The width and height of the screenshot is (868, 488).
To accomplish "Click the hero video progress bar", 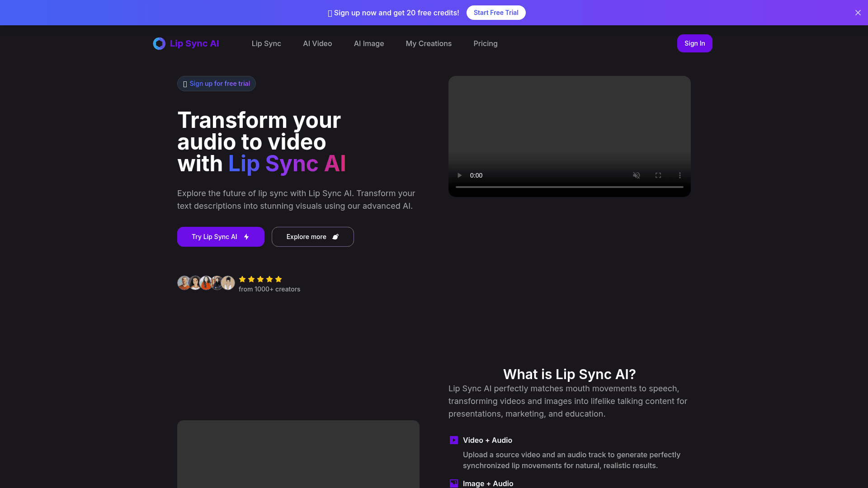I will pos(570,187).
